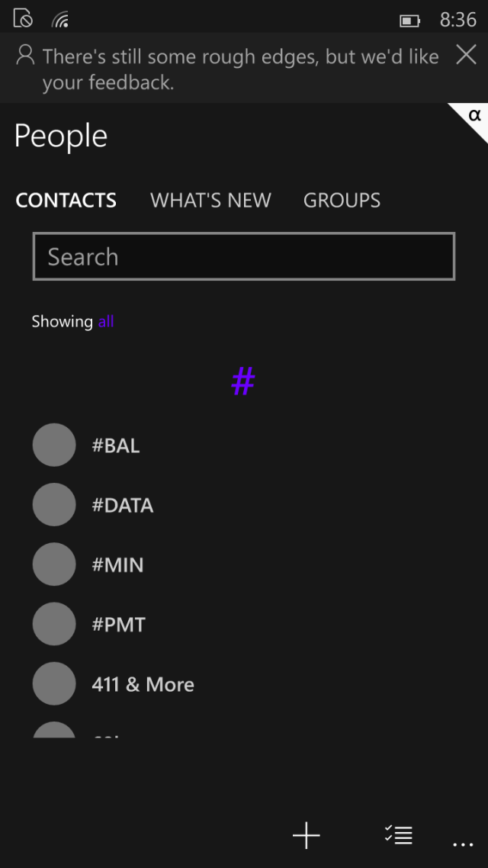Open the 'all' contacts filter link

tap(106, 322)
